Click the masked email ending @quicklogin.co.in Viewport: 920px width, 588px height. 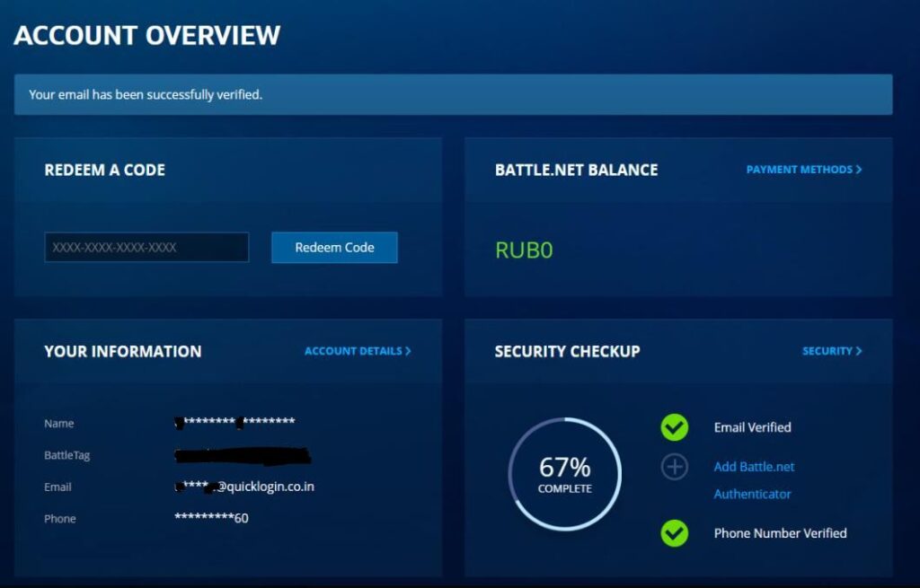pyautogui.click(x=244, y=487)
